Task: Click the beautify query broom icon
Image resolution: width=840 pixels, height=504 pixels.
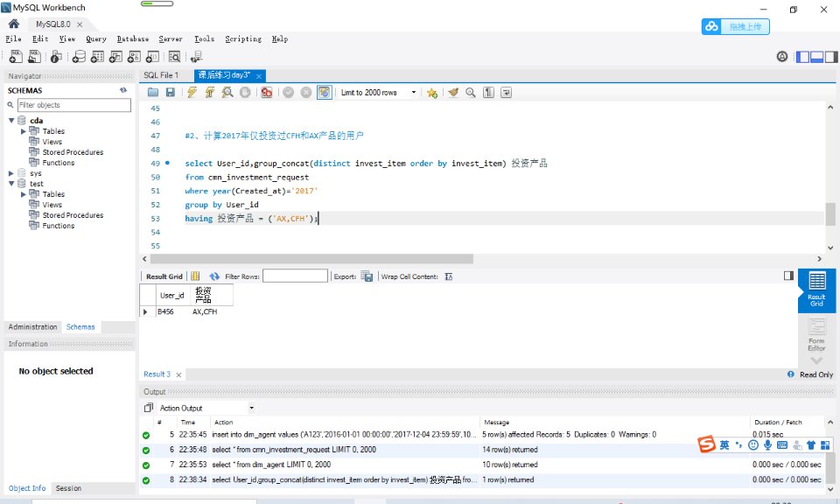Action: tap(453, 93)
